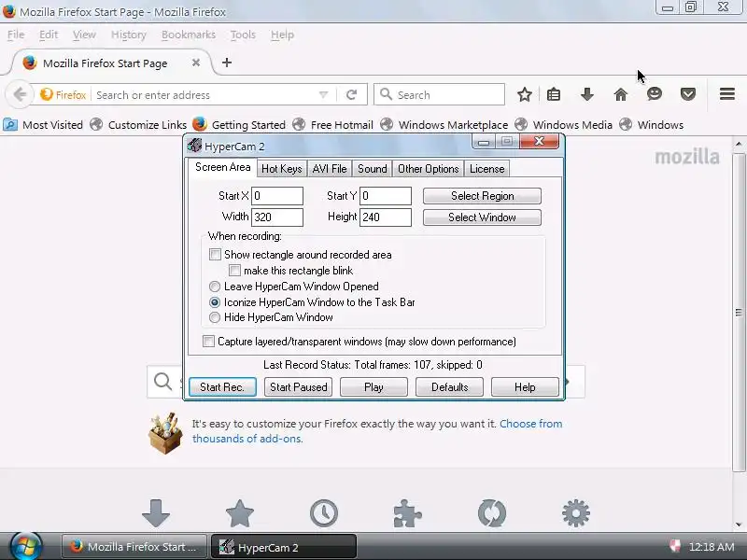The height and width of the screenshot is (560, 747).
Task: Open Downloads shortcut at bottom of start page
Action: [156, 513]
